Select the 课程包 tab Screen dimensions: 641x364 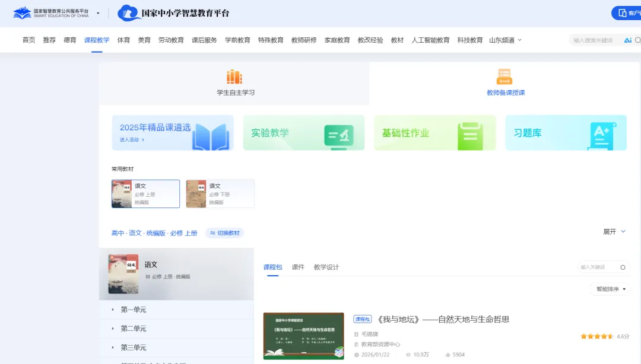point(272,267)
